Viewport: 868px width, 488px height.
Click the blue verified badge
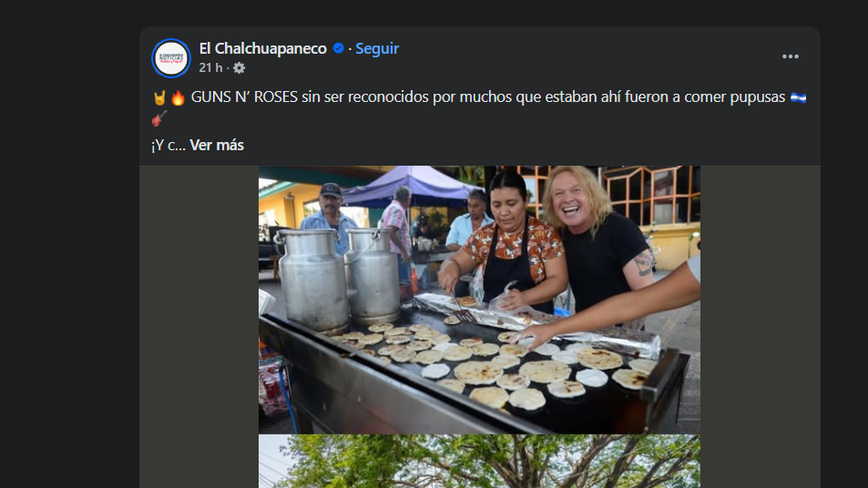click(x=338, y=48)
